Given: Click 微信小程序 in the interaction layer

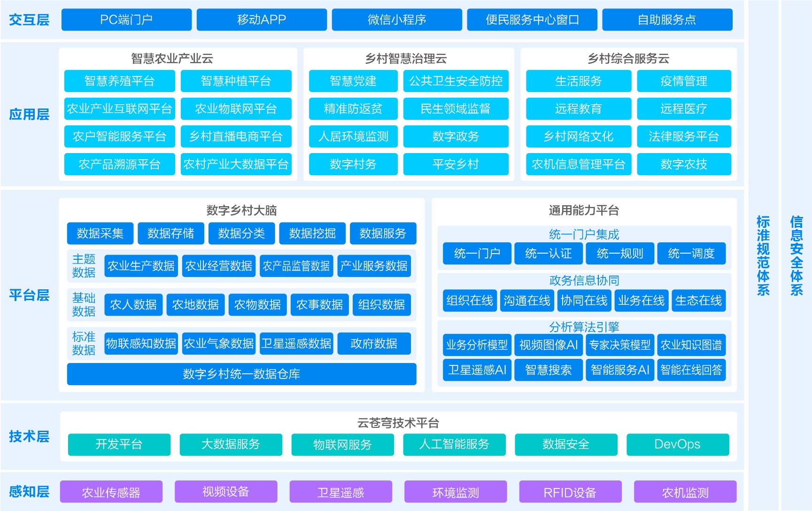Looking at the screenshot, I should (x=397, y=20).
